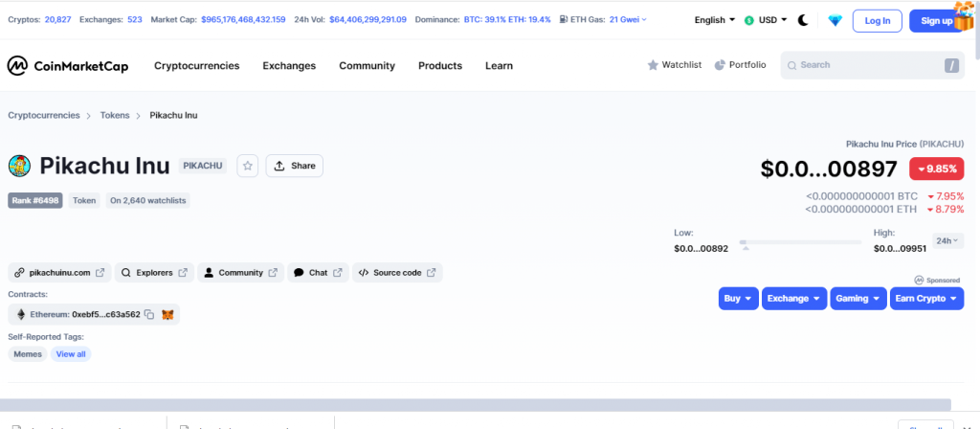Open the Earn Crypto dropdown

[926, 299]
